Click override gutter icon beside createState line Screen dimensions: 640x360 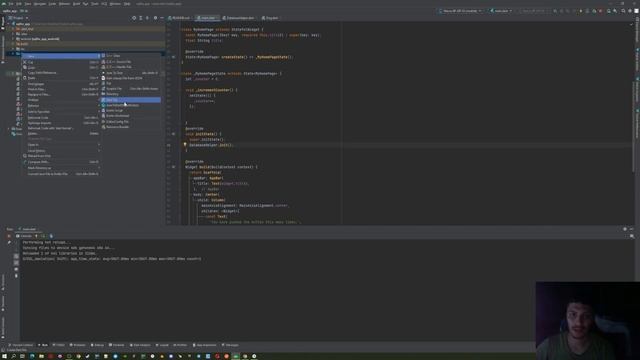coord(173,57)
